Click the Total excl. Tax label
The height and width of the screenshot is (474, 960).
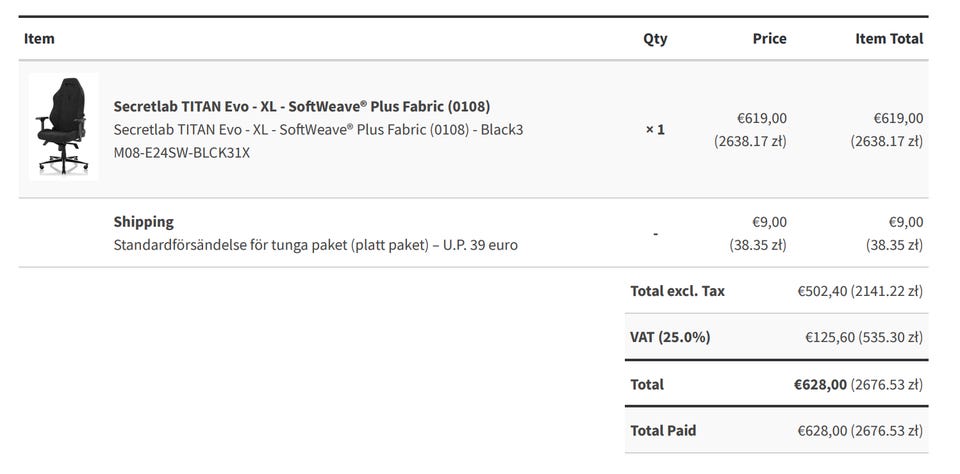[677, 291]
